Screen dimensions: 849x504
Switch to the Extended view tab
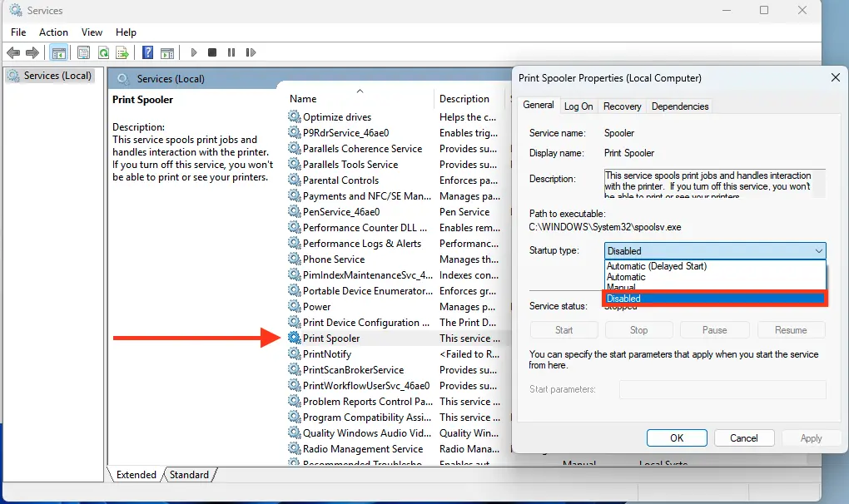click(x=136, y=475)
